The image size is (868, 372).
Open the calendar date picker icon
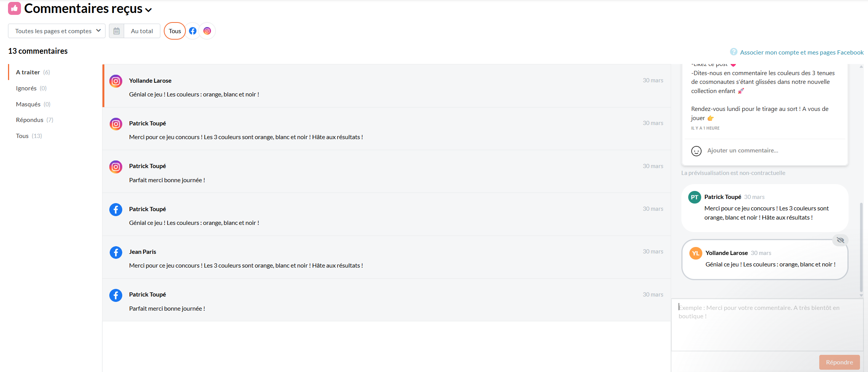117,31
